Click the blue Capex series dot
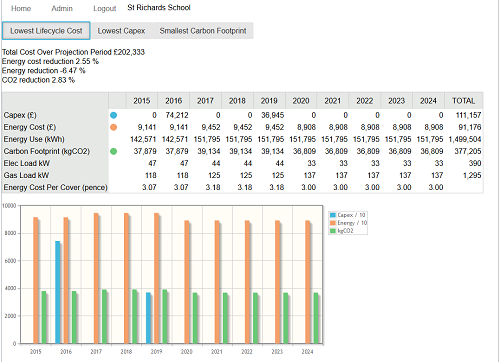 [x=113, y=115]
